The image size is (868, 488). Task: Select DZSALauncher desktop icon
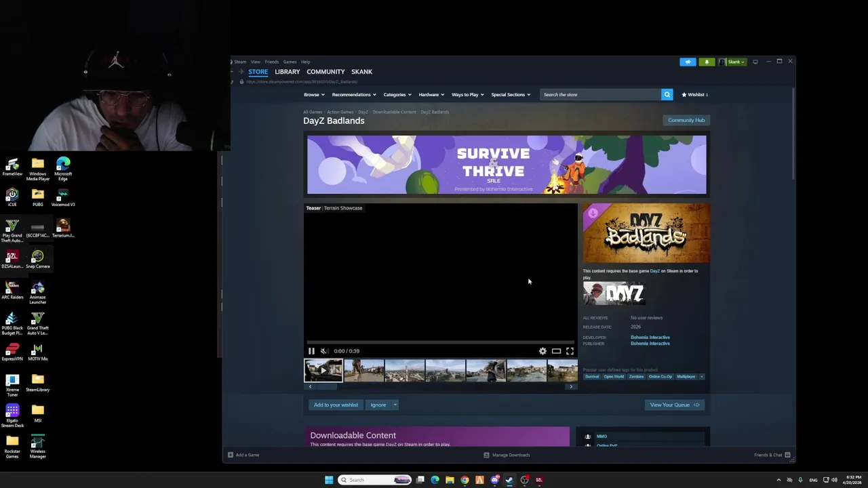(12, 260)
